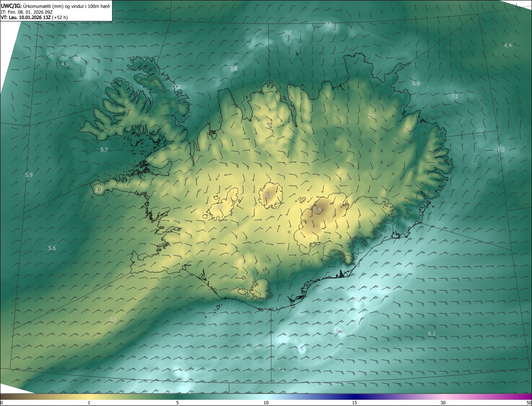Click the 1 tick label on the color scale
Screen dimensions: 532x406
(x=89, y=403)
